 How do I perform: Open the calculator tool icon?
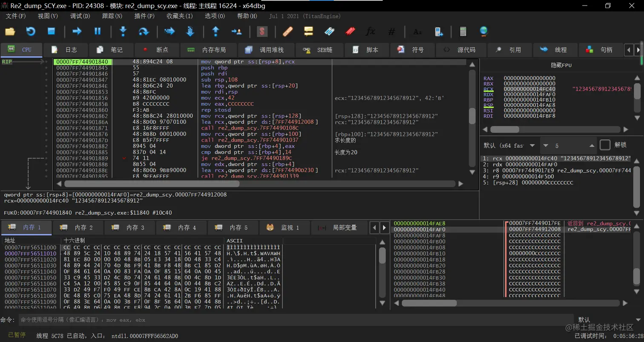(x=463, y=31)
